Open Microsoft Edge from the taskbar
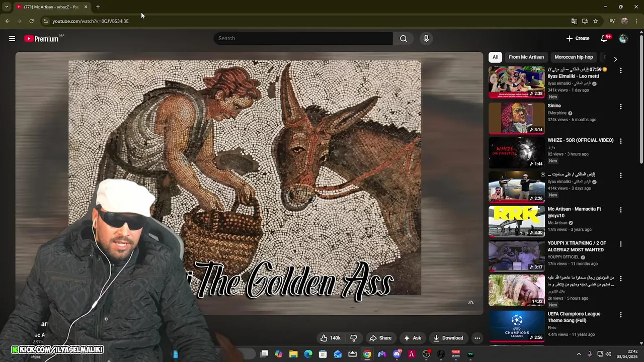The width and height of the screenshot is (644, 362). tap(308, 354)
